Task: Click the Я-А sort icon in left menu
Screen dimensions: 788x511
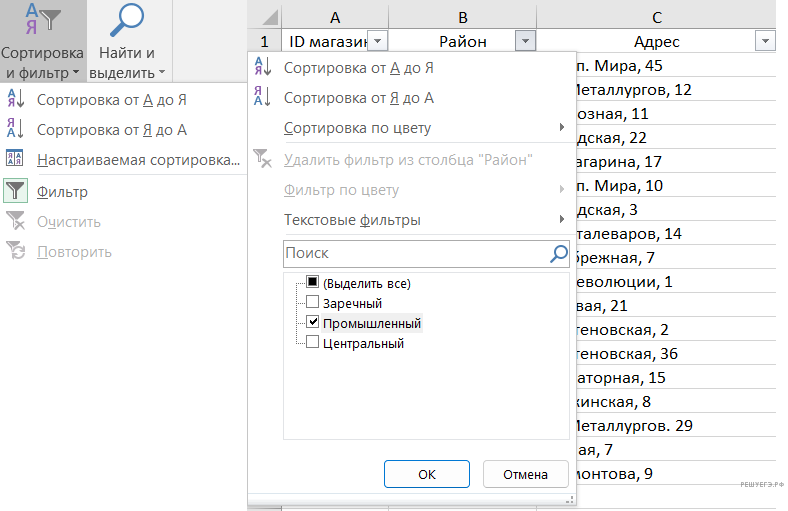Action: coord(16,129)
